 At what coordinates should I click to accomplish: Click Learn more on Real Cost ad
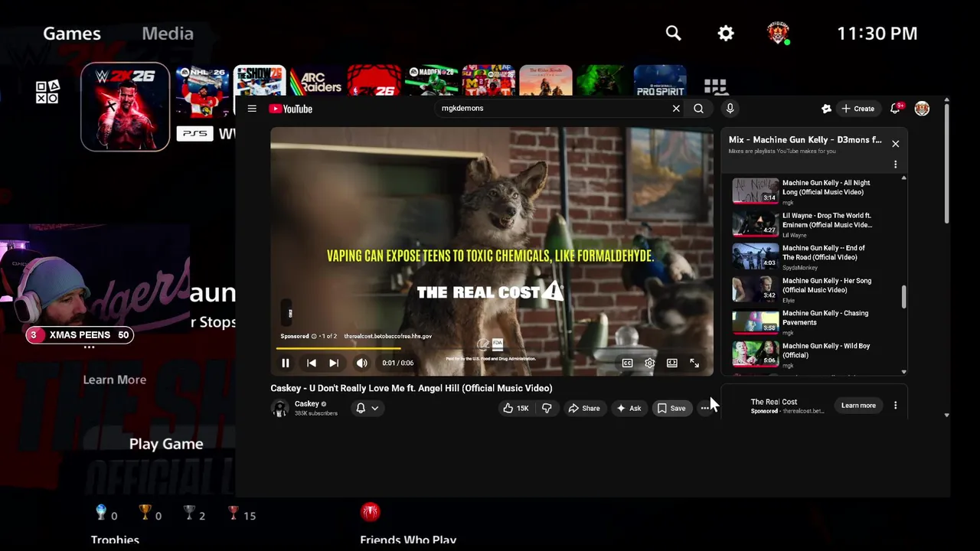pyautogui.click(x=858, y=406)
